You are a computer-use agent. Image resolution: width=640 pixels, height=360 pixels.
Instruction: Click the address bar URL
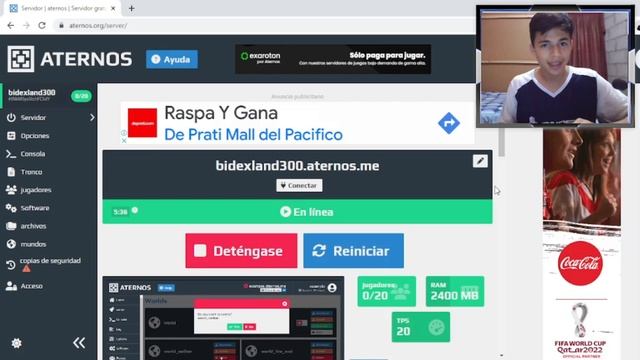tap(98, 26)
